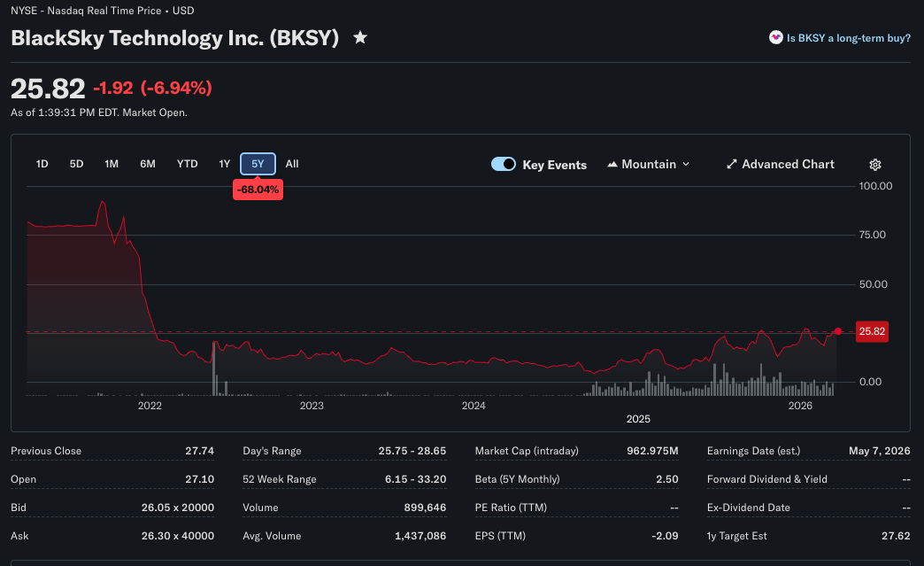Click the PE Ratio (TTM) label
The height and width of the screenshot is (566, 924).
pyautogui.click(x=511, y=508)
